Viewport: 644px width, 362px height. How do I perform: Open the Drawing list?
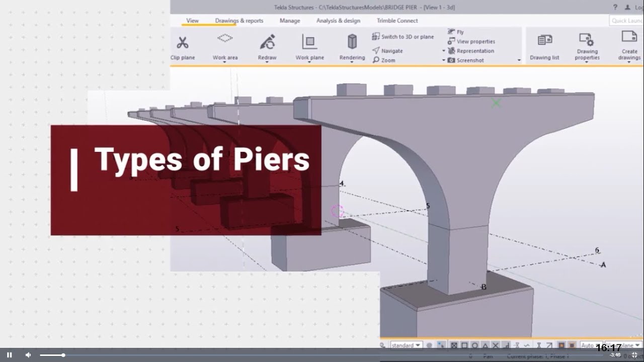click(x=544, y=48)
